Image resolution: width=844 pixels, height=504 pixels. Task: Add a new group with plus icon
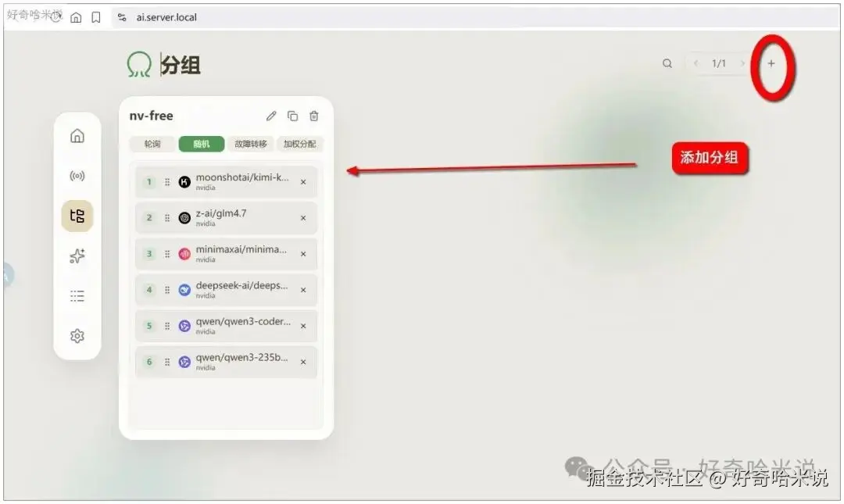pyautogui.click(x=771, y=63)
